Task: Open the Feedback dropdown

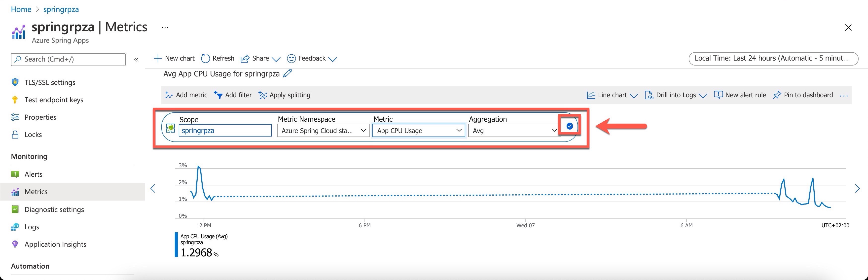Action: (312, 59)
